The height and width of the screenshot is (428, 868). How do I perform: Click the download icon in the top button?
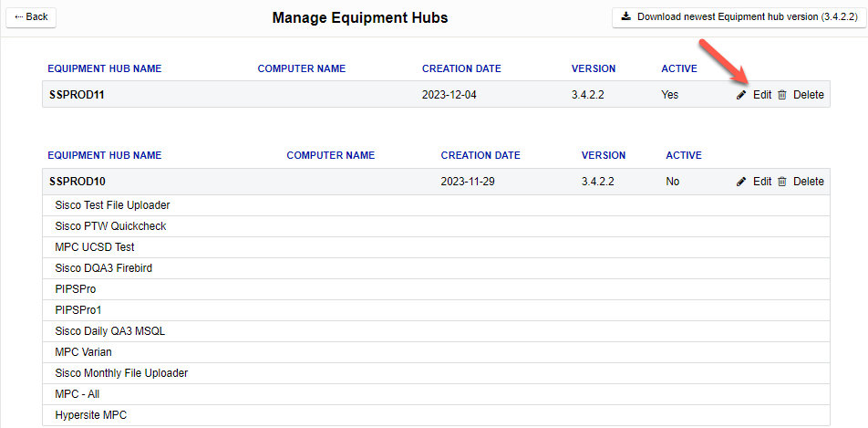(626, 16)
